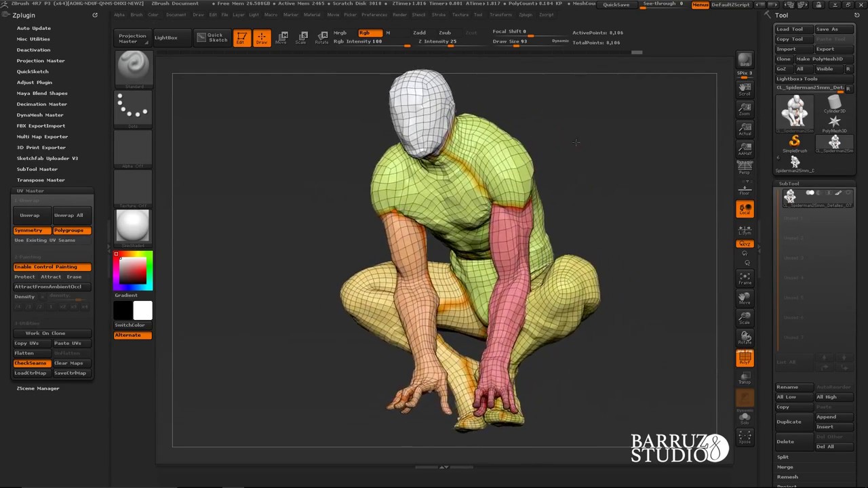
Task: Expand the DynaMesh Master section
Action: pos(40,115)
